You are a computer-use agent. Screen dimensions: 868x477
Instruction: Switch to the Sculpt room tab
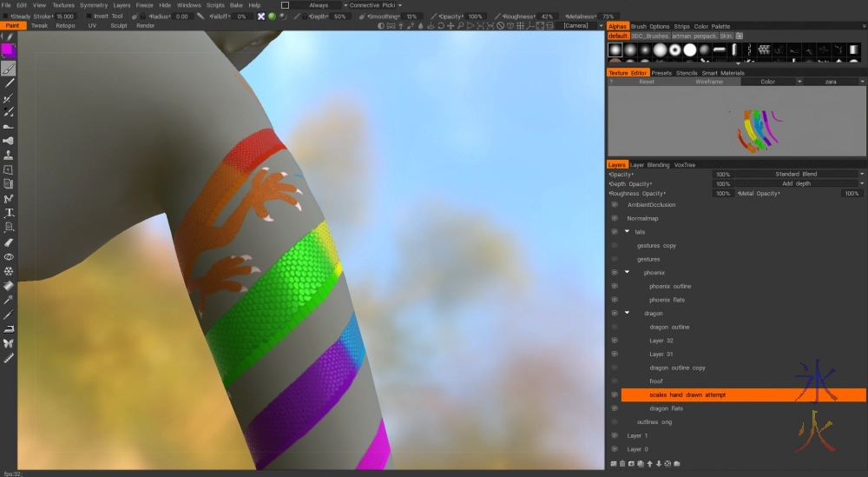click(118, 26)
